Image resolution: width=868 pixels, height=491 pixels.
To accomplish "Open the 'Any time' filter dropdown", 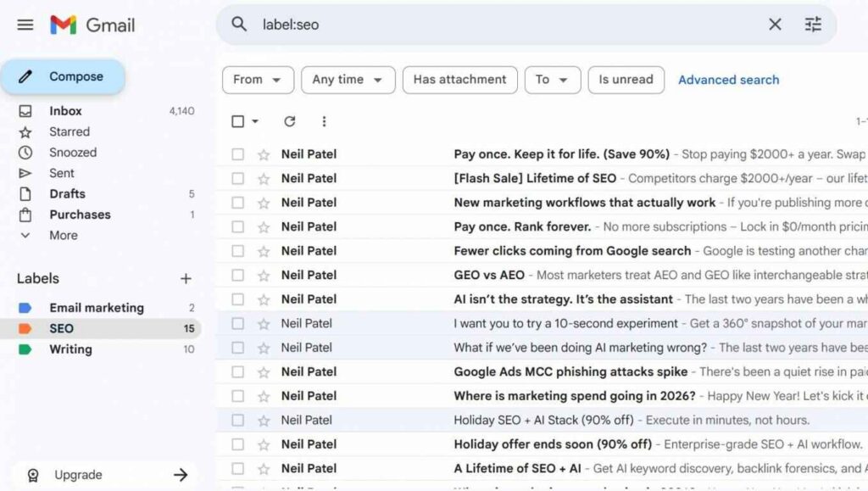I will pyautogui.click(x=348, y=79).
